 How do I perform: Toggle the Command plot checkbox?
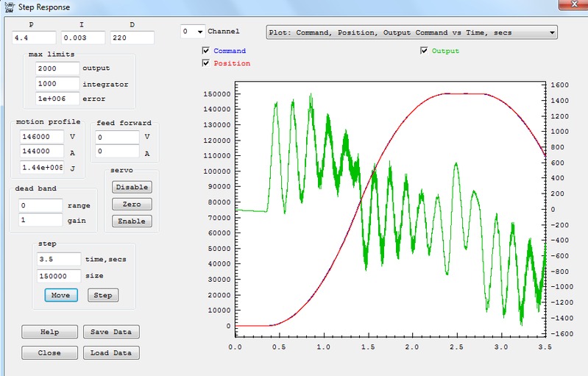coord(206,52)
